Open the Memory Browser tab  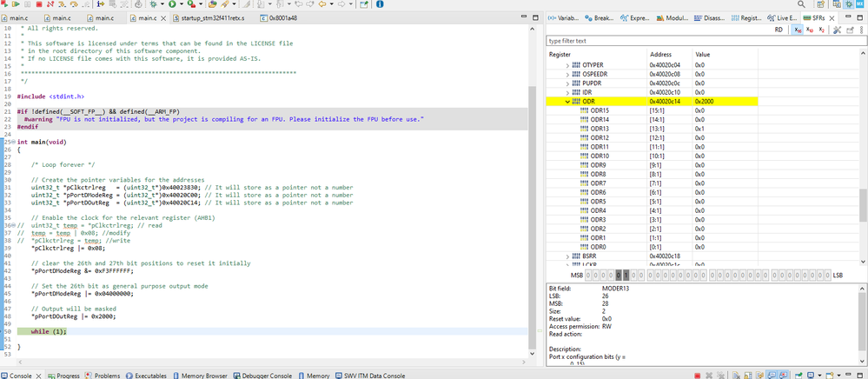point(206,376)
